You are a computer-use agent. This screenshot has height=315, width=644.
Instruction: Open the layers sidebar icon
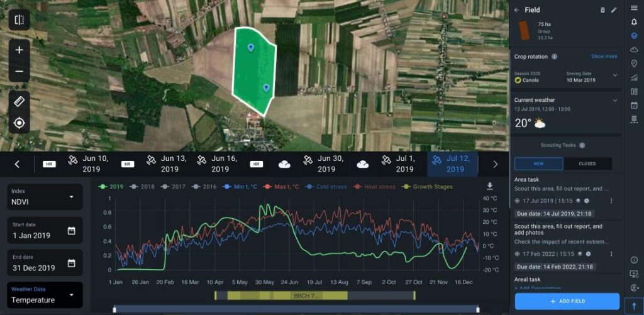pyautogui.click(x=634, y=36)
